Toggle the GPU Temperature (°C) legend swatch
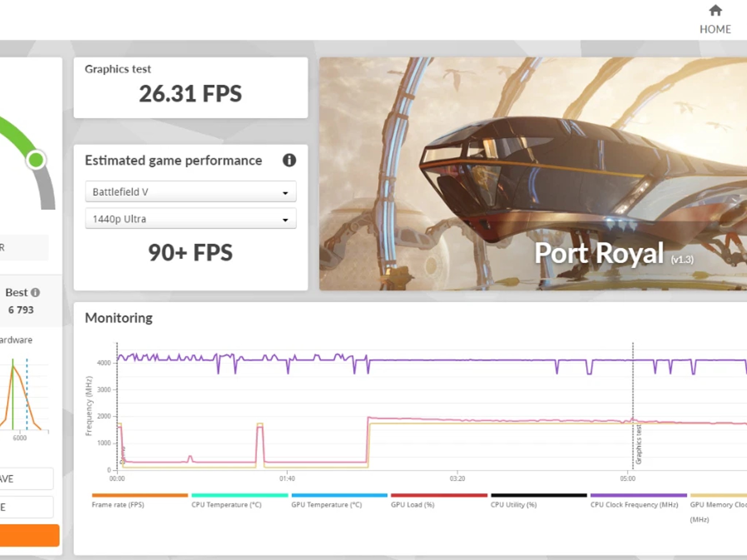747x560 pixels. 339,495
